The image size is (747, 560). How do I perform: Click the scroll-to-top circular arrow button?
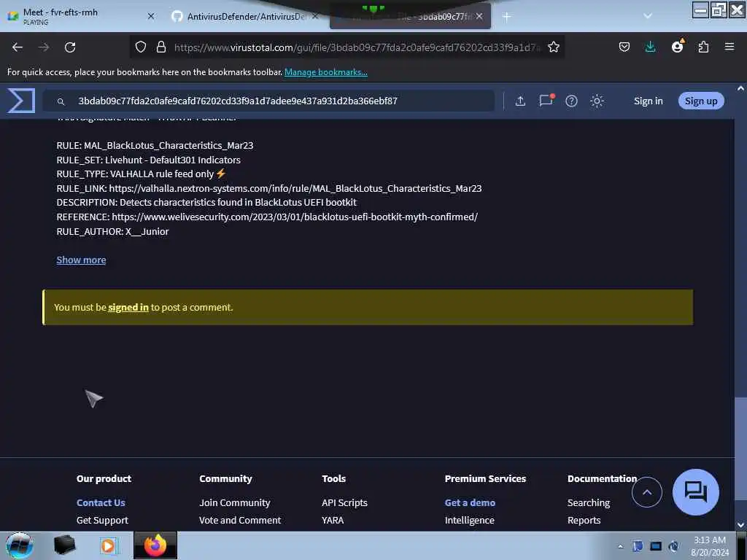click(x=646, y=492)
